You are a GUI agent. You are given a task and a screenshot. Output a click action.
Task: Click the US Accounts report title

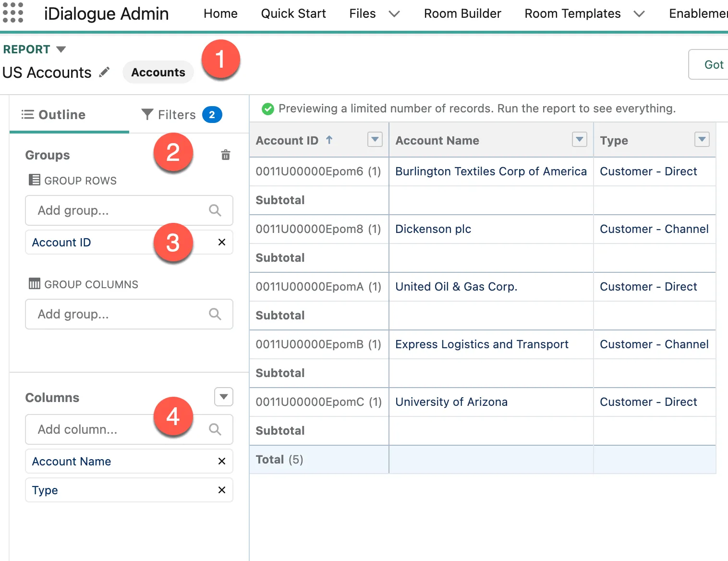(x=47, y=72)
